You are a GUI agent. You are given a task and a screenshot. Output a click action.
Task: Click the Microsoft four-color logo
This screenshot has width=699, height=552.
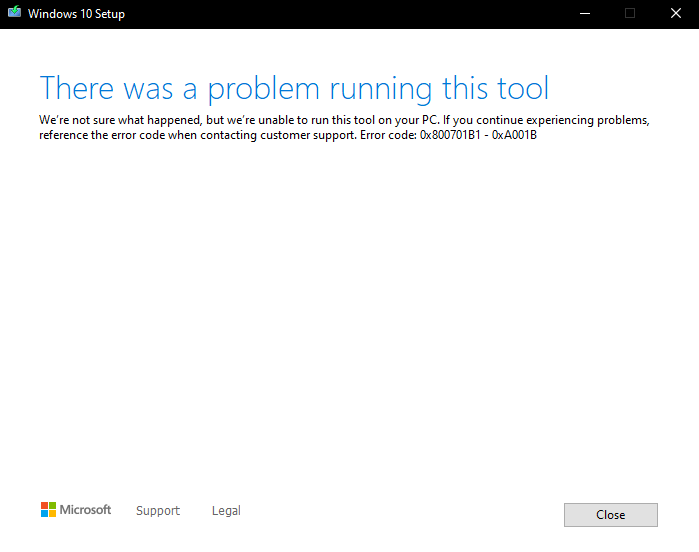48,510
